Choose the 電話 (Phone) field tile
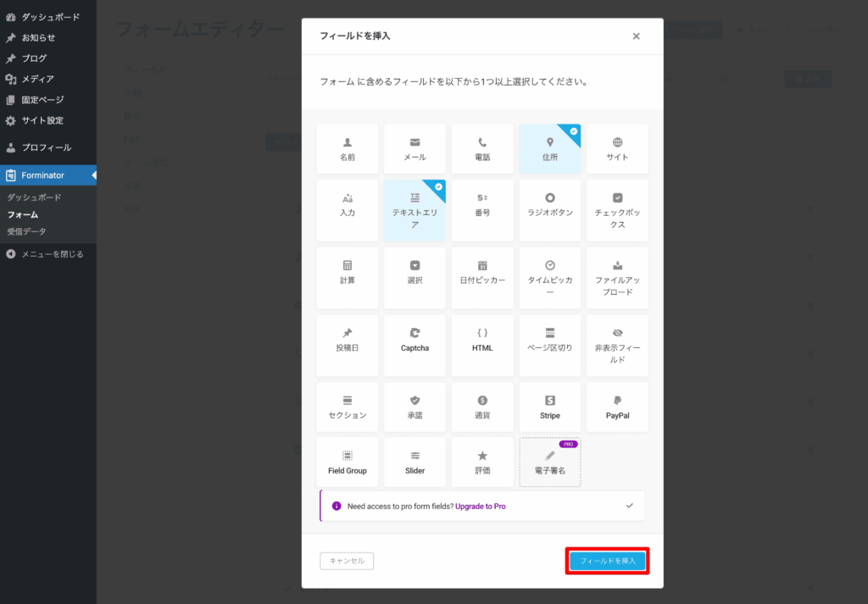This screenshot has height=604, width=868. tap(482, 149)
